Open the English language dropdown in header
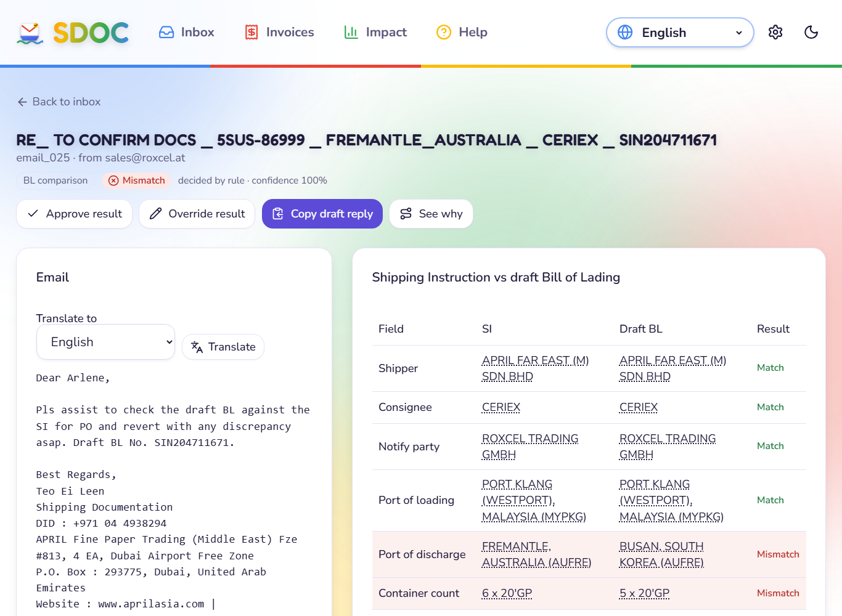This screenshot has height=616, width=842. coord(680,32)
